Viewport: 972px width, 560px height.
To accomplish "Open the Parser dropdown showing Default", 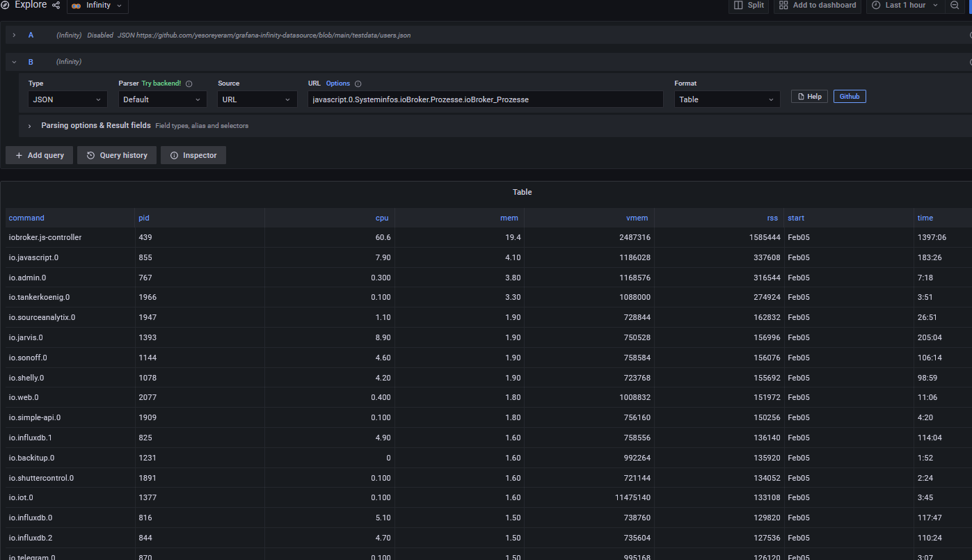I will tap(163, 99).
